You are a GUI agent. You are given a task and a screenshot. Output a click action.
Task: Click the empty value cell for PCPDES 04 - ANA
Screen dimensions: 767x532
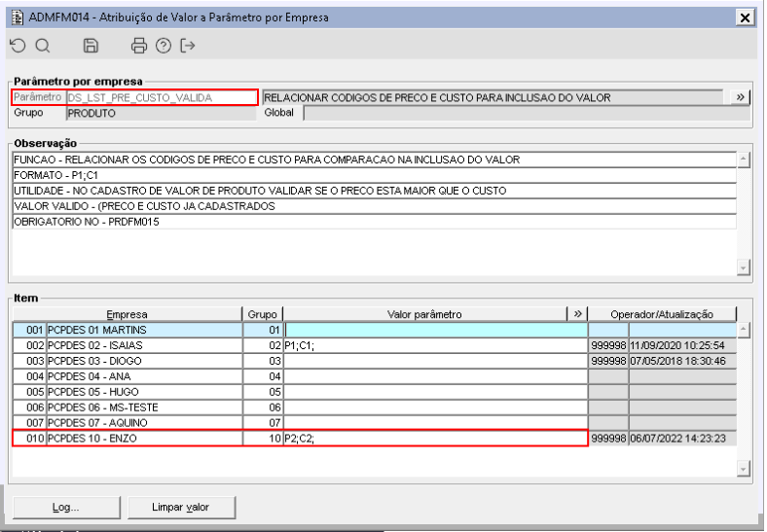point(435,376)
